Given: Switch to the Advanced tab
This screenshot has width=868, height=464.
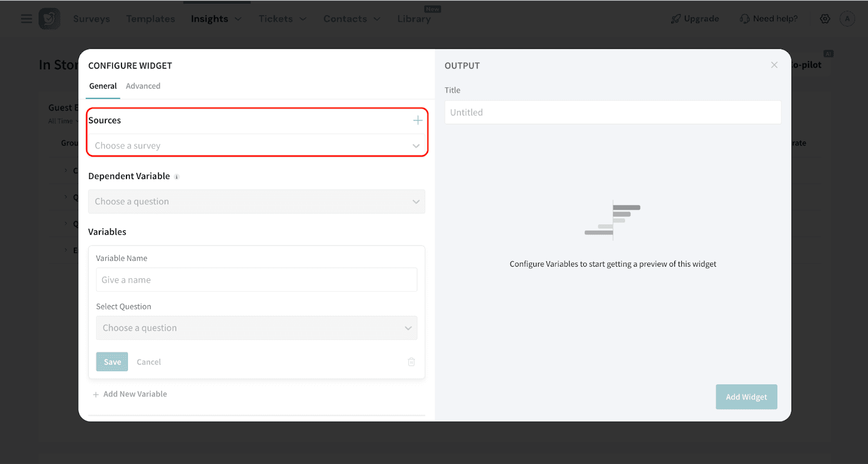Looking at the screenshot, I should point(143,86).
